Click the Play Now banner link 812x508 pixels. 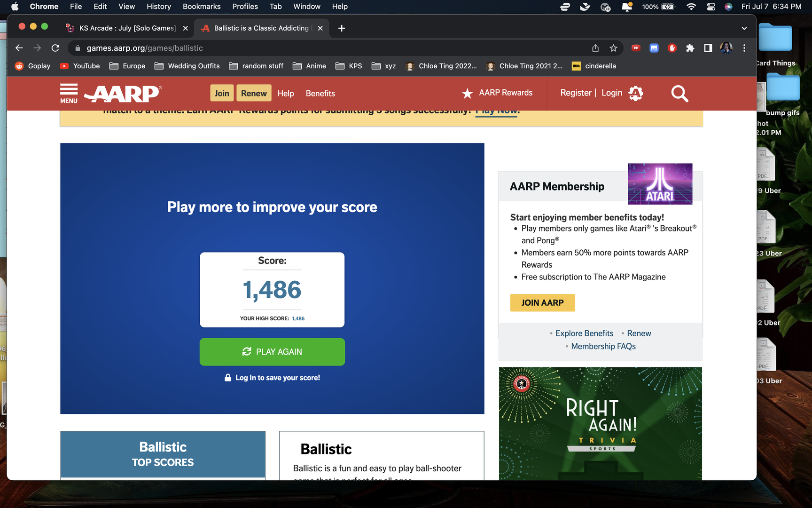(496, 113)
